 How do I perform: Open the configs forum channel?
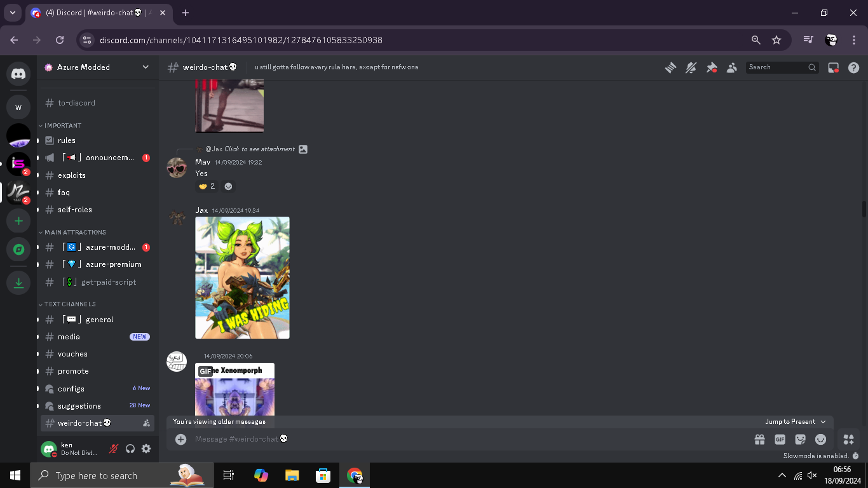coord(98,389)
